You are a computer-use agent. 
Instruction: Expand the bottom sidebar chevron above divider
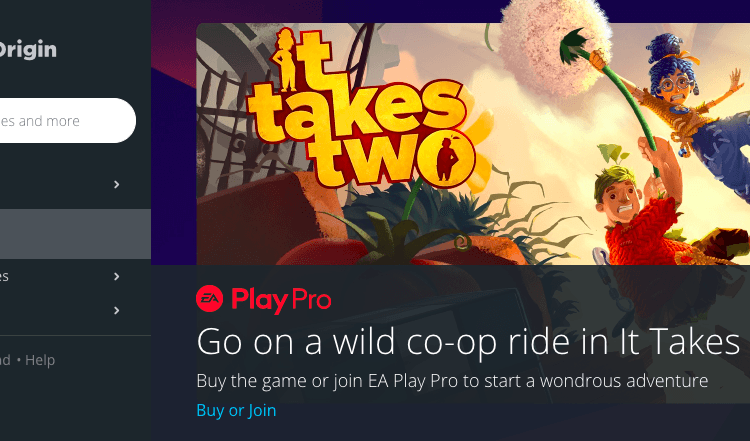[x=116, y=310]
